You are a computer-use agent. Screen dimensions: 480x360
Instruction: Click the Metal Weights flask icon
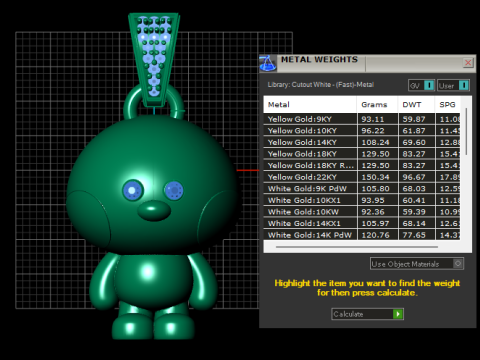pyautogui.click(x=268, y=63)
